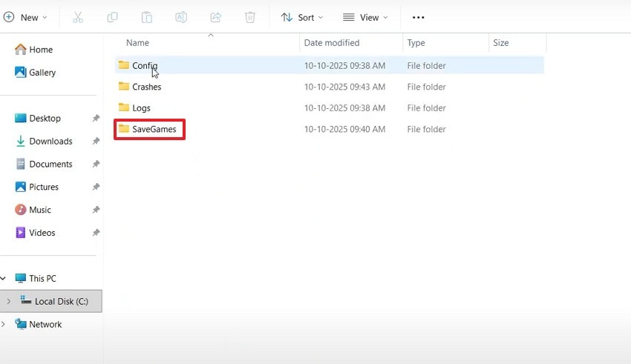631x364 pixels.
Task: Click the pin icon beside Downloads
Action: (x=96, y=141)
